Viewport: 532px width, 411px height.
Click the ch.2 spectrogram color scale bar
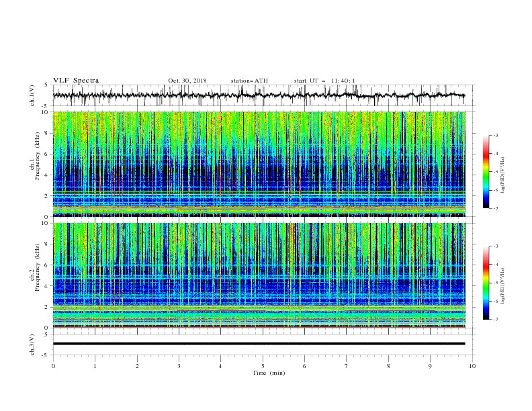tap(486, 283)
